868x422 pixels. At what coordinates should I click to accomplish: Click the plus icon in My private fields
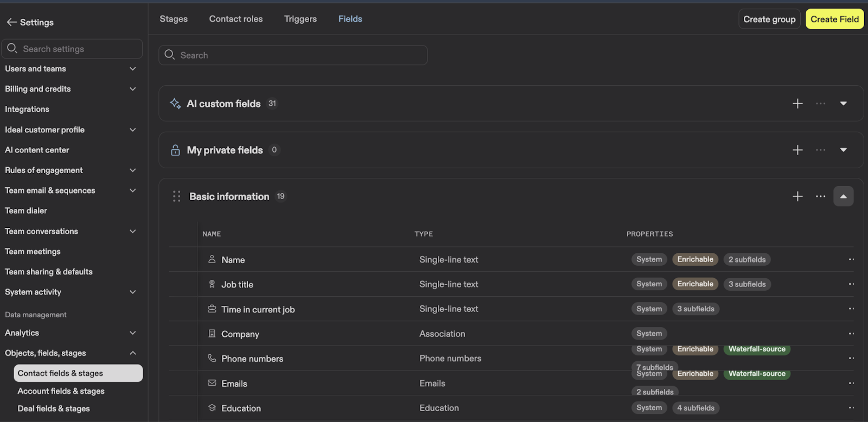coord(797,150)
